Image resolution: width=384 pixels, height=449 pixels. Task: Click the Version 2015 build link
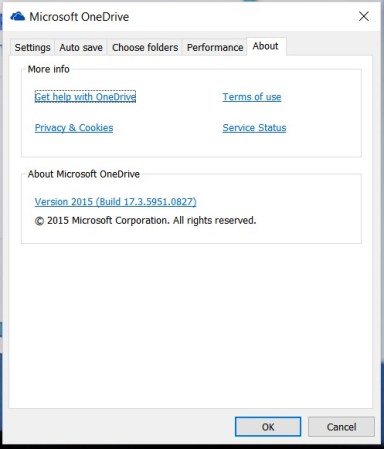pos(115,202)
